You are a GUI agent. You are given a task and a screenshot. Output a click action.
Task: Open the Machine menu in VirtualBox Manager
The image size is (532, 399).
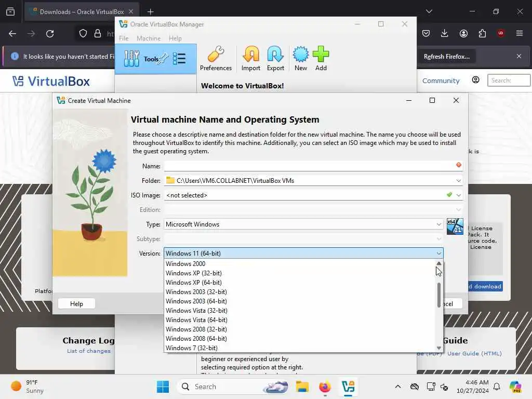click(x=149, y=38)
